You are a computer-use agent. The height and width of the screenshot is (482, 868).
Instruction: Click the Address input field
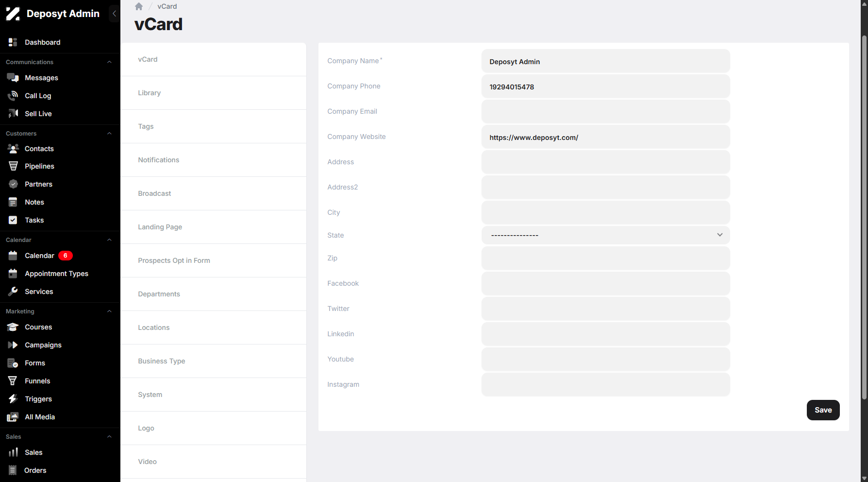point(605,162)
